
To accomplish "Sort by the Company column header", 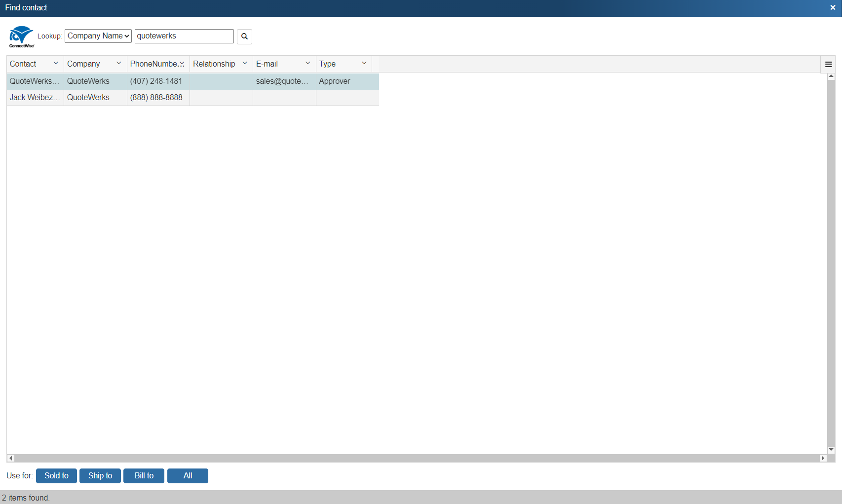I will click(83, 64).
